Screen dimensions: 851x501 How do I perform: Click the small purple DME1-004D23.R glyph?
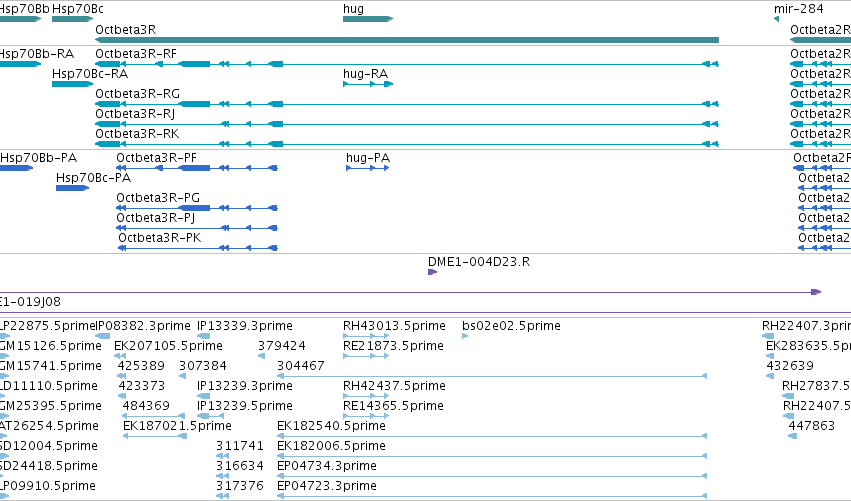(x=432, y=272)
